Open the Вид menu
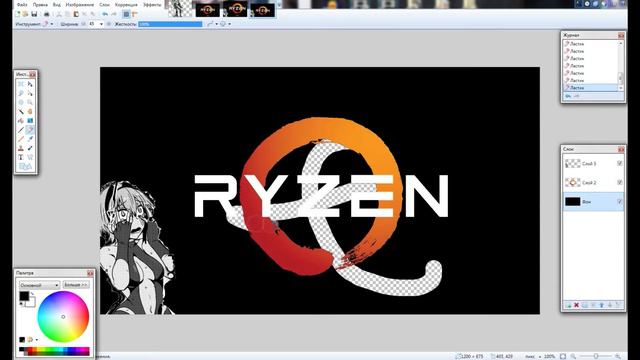640x360 pixels. coord(57,5)
